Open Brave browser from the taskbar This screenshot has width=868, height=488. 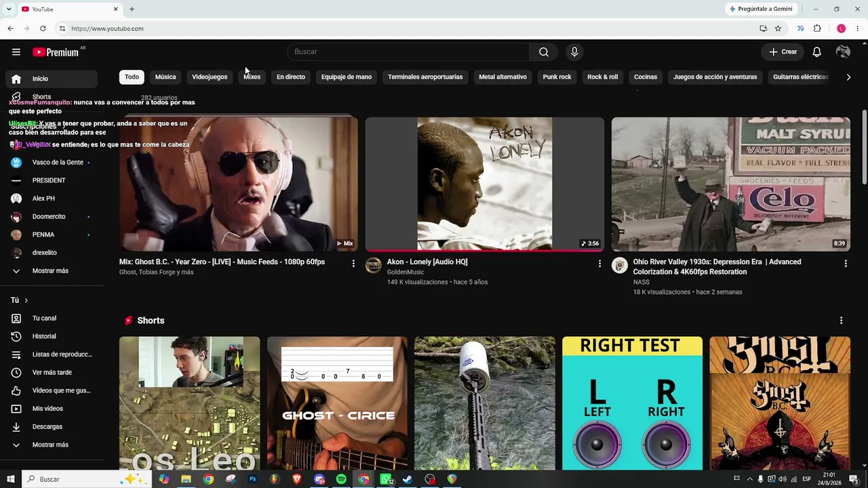297,479
